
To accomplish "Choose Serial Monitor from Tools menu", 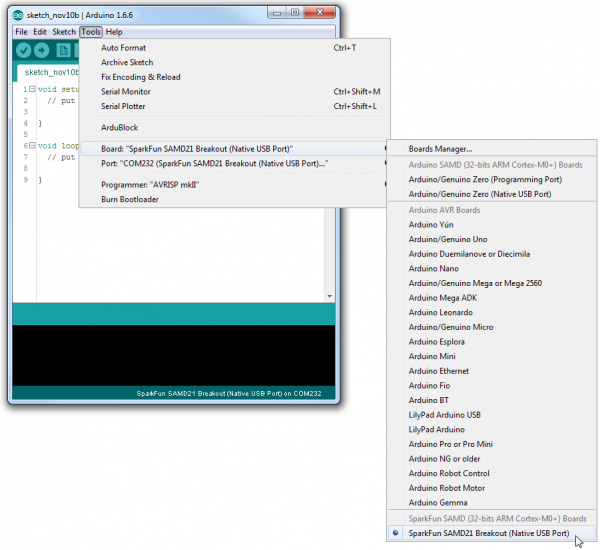I will [125, 92].
